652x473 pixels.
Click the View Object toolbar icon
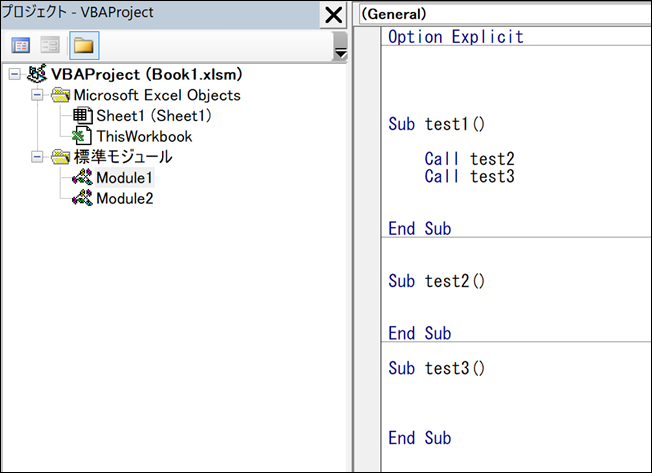(50, 45)
